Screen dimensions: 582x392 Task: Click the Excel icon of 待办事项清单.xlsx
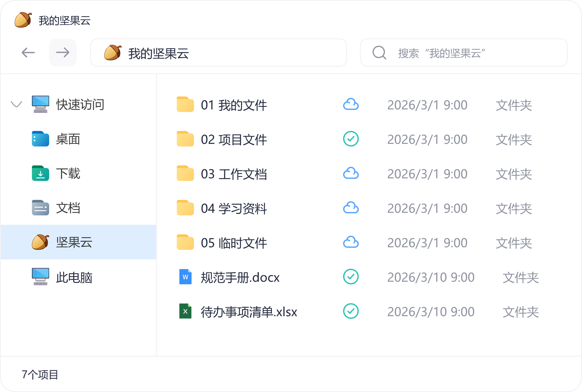click(185, 311)
